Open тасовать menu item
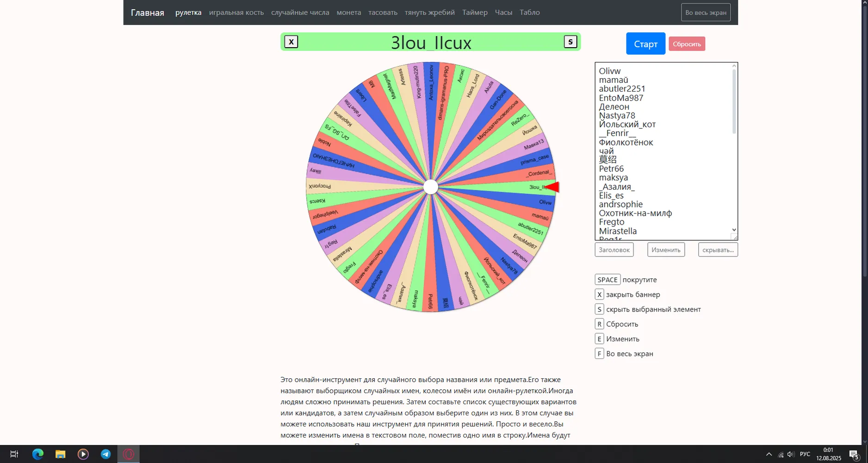This screenshot has width=868, height=463. (x=383, y=13)
